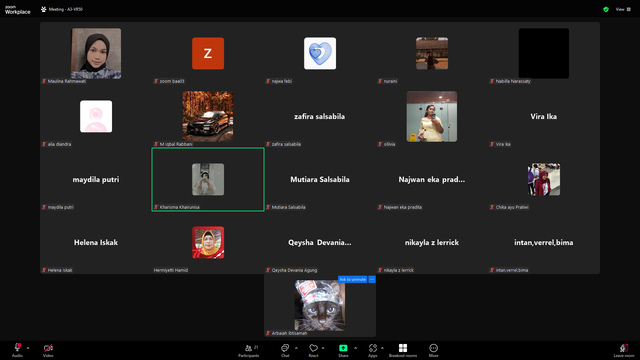Open the View layout menu
The height and width of the screenshot is (360, 640).
(x=623, y=9)
